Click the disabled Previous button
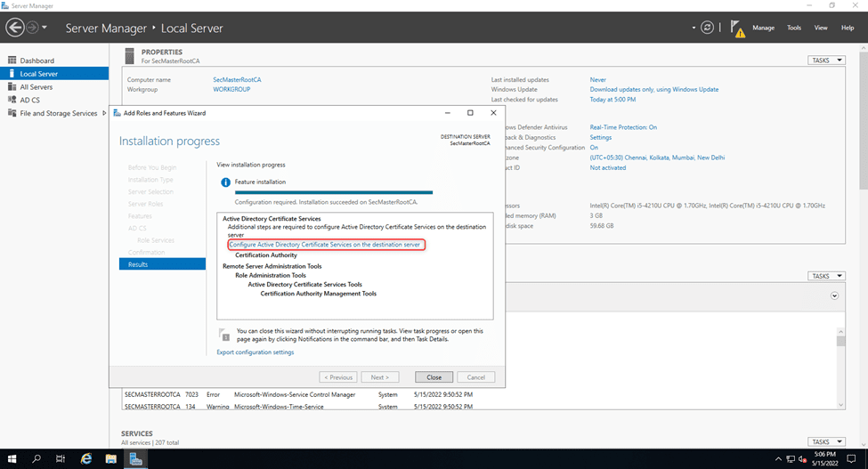This screenshot has height=469, width=868. tap(338, 377)
